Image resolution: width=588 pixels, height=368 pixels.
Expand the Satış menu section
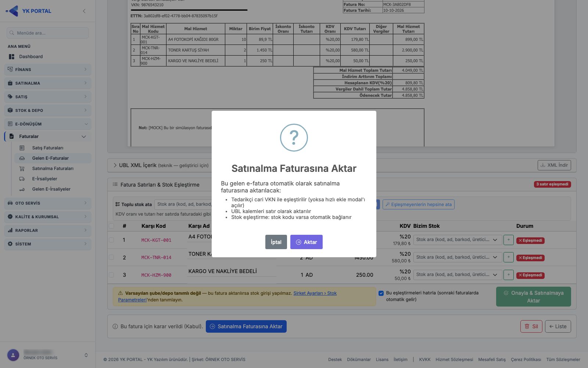pos(48,97)
